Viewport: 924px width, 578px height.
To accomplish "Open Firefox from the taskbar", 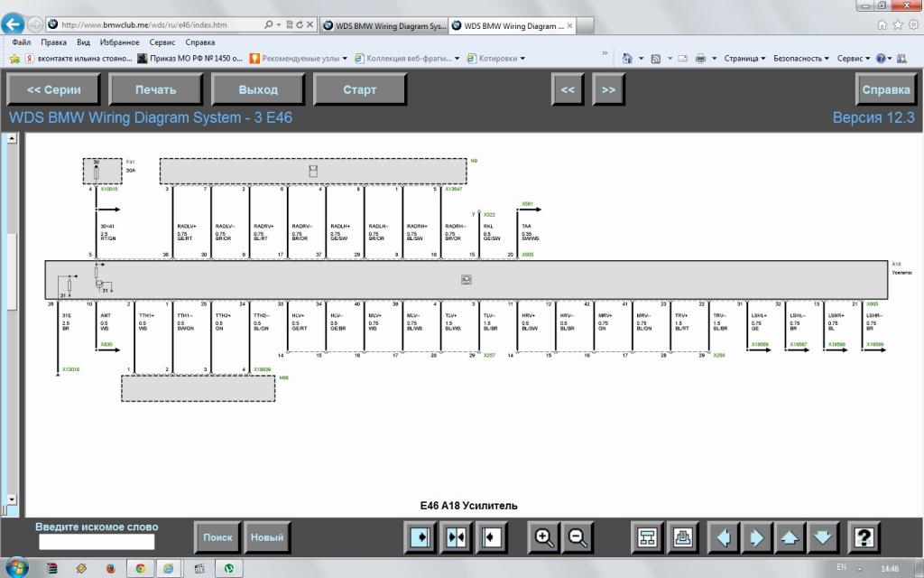I will coord(111,569).
